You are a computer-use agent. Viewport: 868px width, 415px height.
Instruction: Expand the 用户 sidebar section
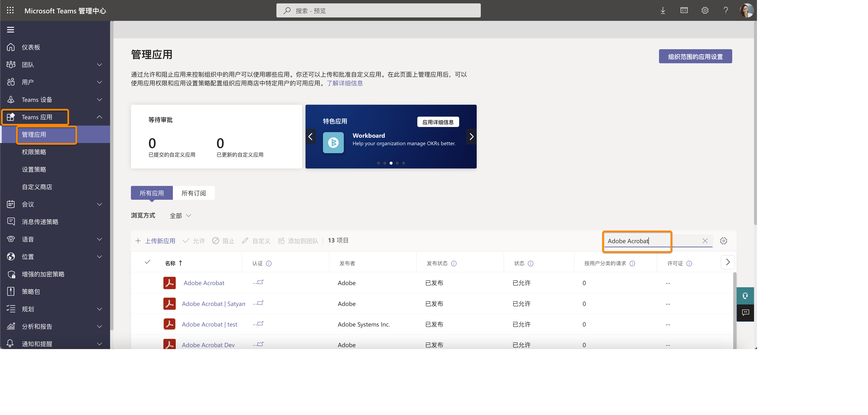[x=99, y=82]
